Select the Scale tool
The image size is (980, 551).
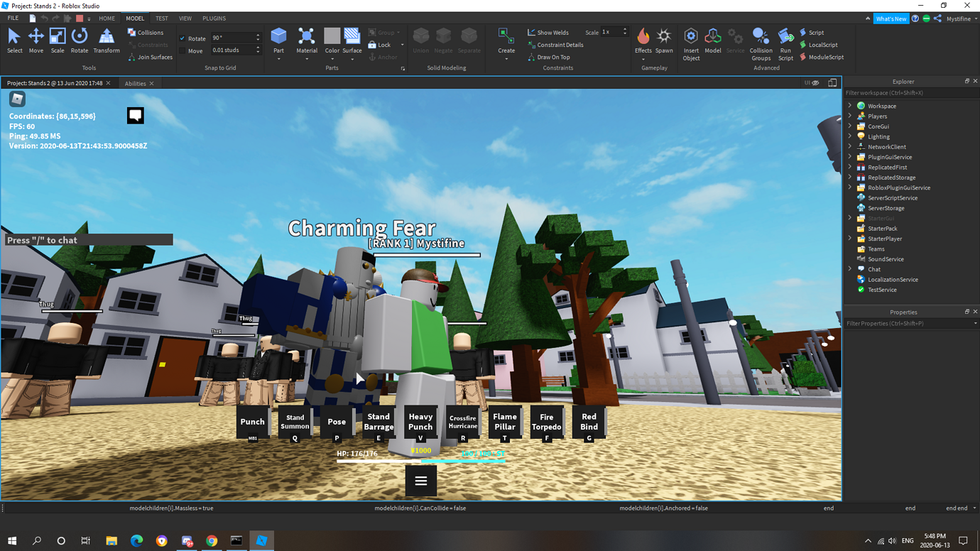[58, 40]
